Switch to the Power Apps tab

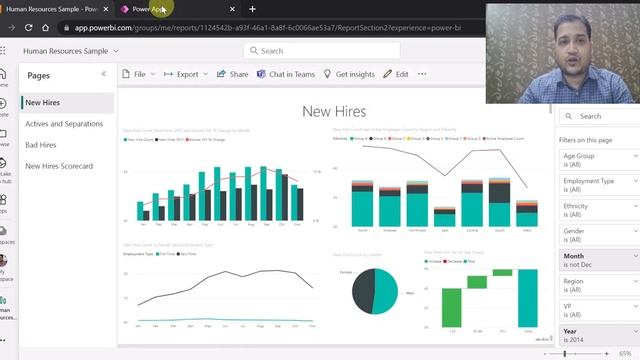pos(178,9)
